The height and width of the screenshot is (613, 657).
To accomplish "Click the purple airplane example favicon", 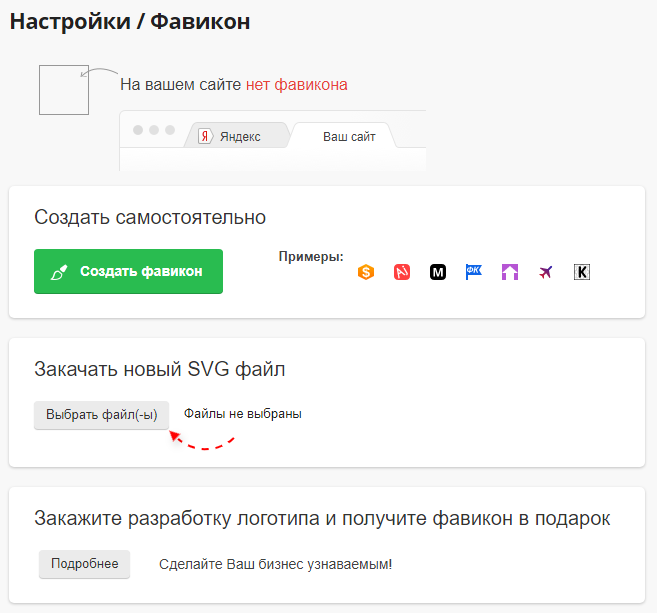I will pyautogui.click(x=545, y=272).
